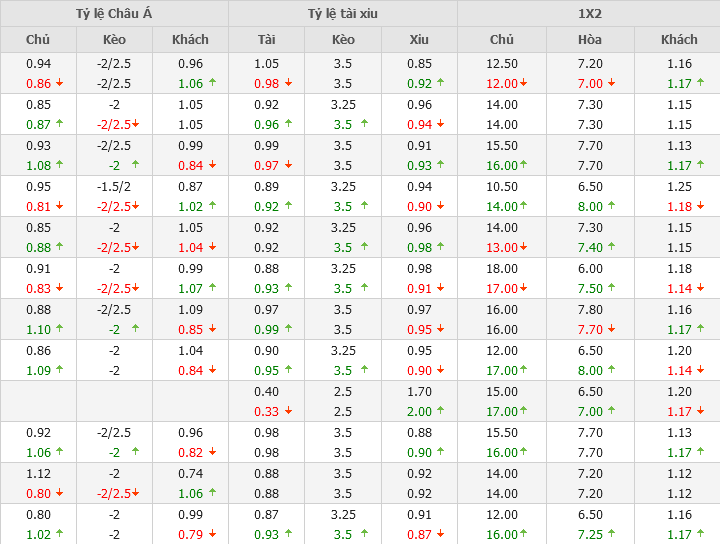
Task: Select the 1X2 header section
Action: point(589,13)
